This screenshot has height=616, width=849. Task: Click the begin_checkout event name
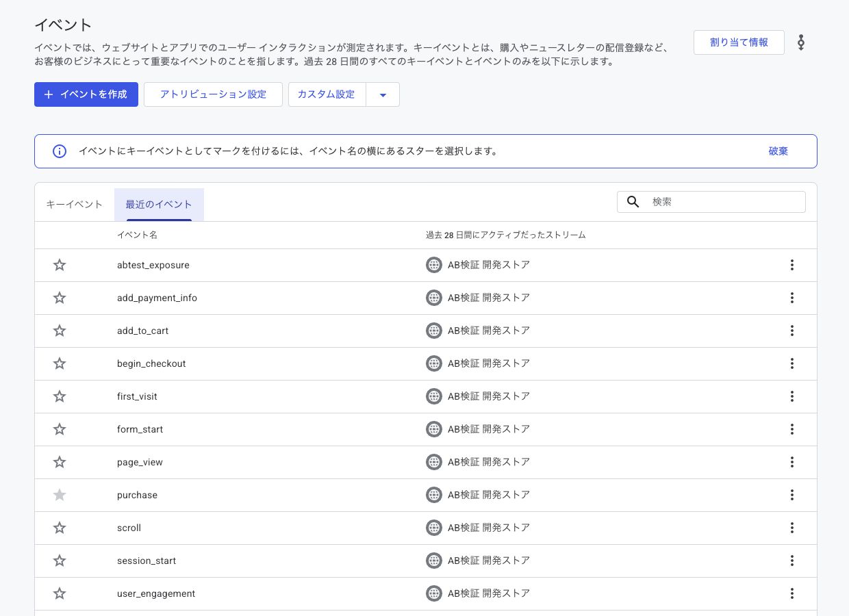tap(151, 363)
